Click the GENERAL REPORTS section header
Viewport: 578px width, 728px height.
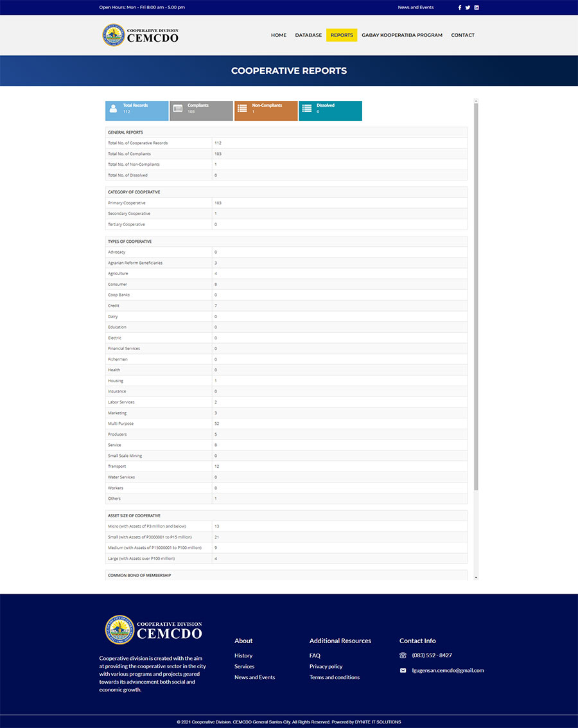coord(286,132)
